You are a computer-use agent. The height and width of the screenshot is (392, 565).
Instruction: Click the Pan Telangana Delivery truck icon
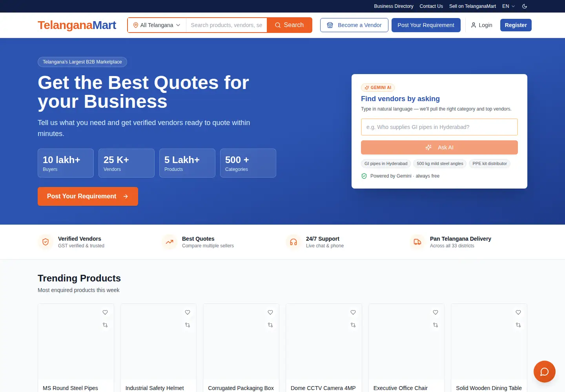click(x=417, y=242)
